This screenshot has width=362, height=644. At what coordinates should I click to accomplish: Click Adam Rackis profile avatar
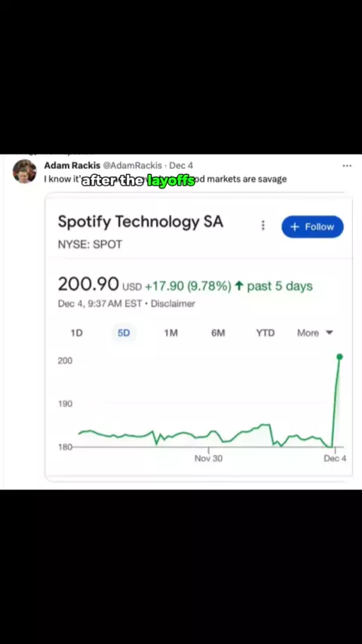(x=25, y=171)
